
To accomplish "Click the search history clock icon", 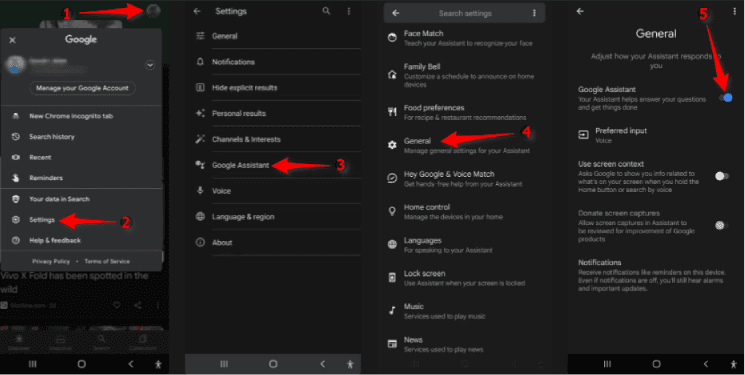I will [16, 137].
